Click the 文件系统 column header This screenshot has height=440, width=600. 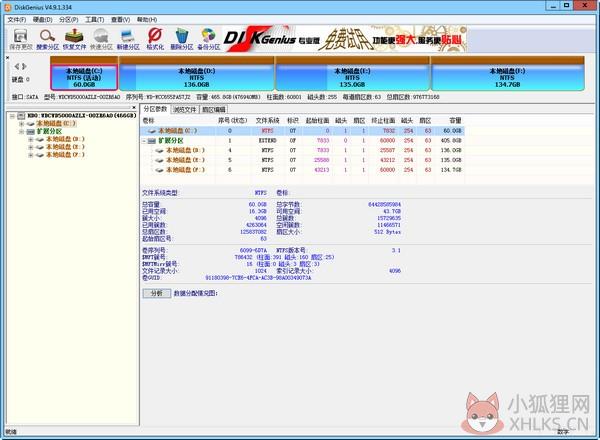coord(267,121)
